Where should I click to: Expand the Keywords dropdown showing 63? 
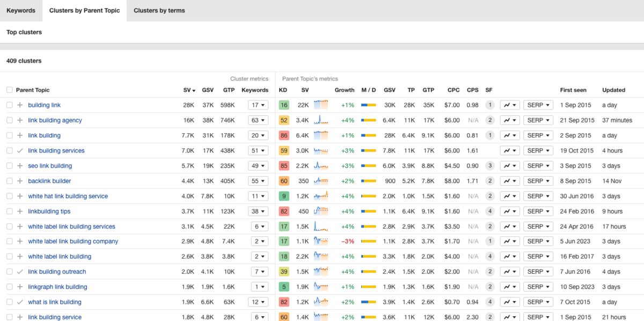(x=258, y=120)
